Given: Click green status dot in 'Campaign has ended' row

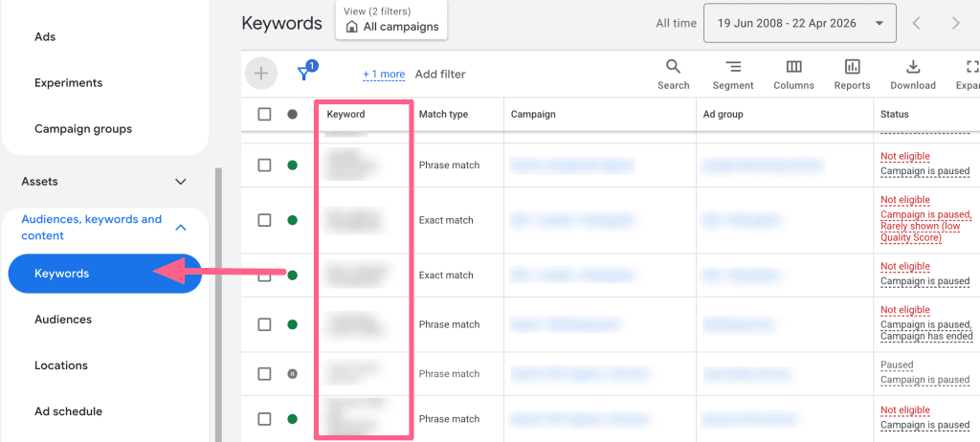Looking at the screenshot, I should 292,324.
